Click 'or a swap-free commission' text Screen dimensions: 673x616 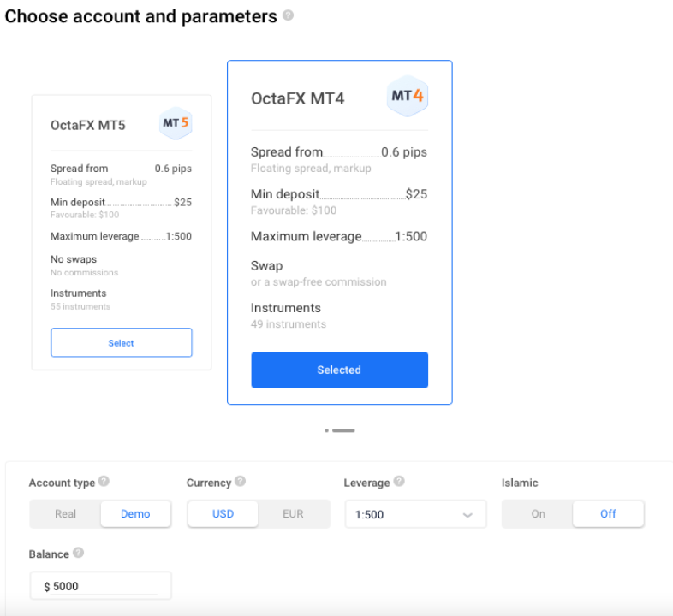(319, 281)
